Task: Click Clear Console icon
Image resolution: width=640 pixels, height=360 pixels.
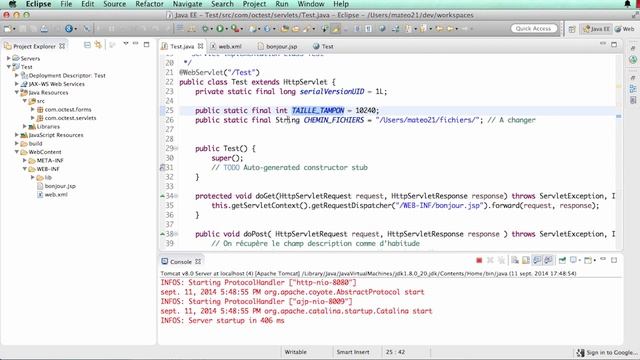Action: (515, 260)
